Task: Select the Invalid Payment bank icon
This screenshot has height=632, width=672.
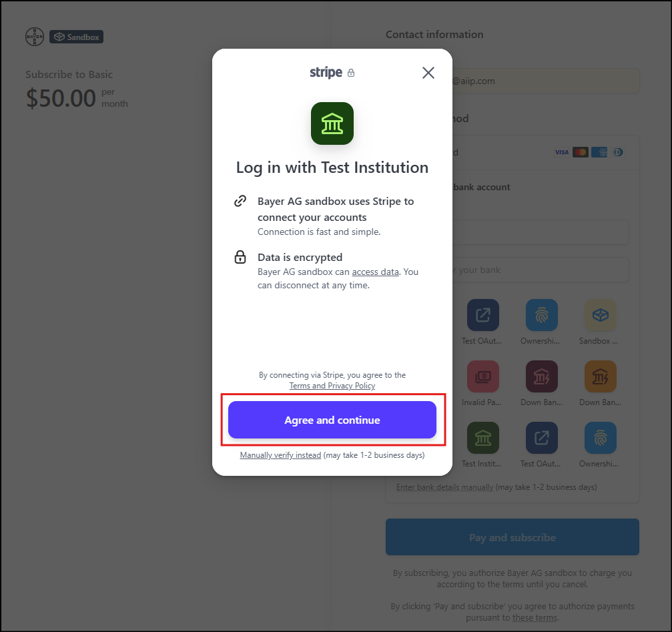Action: pyautogui.click(x=483, y=376)
